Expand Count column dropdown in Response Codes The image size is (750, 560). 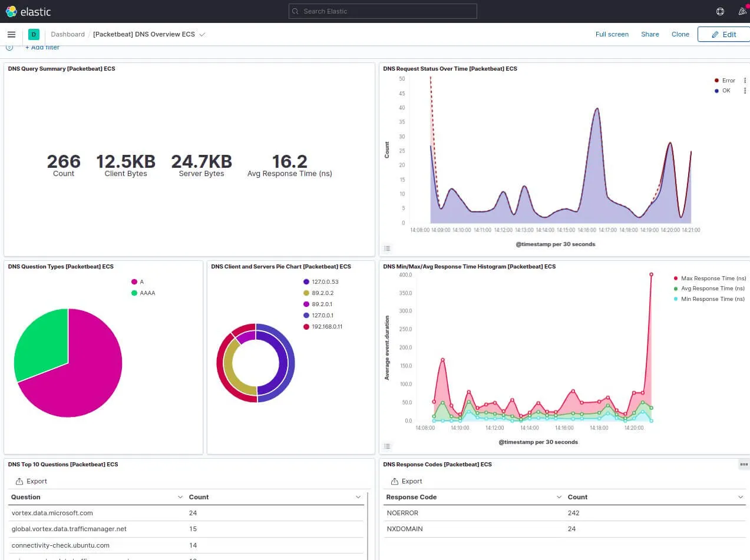[741, 497]
